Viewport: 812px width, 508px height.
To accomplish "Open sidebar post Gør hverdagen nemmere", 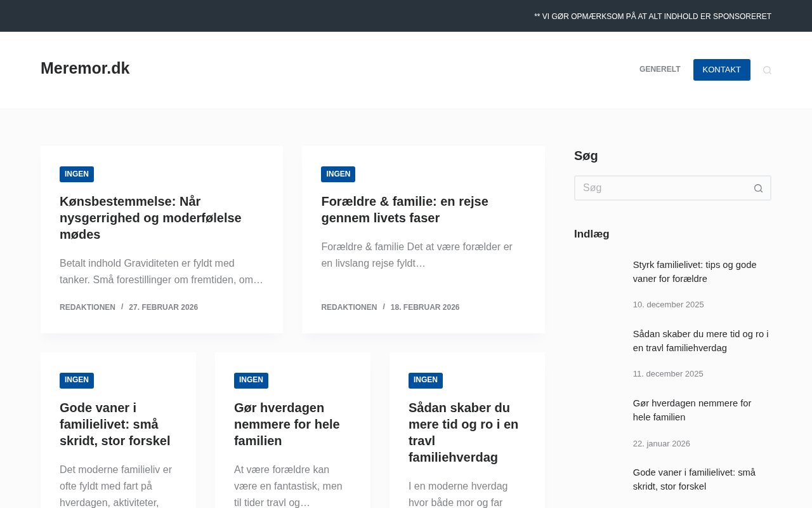I will [x=691, y=410].
